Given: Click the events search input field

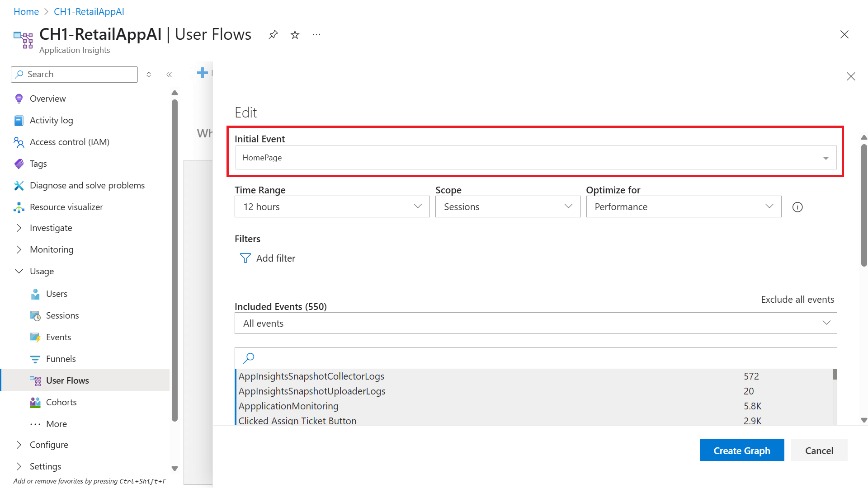Looking at the screenshot, I should tap(538, 358).
